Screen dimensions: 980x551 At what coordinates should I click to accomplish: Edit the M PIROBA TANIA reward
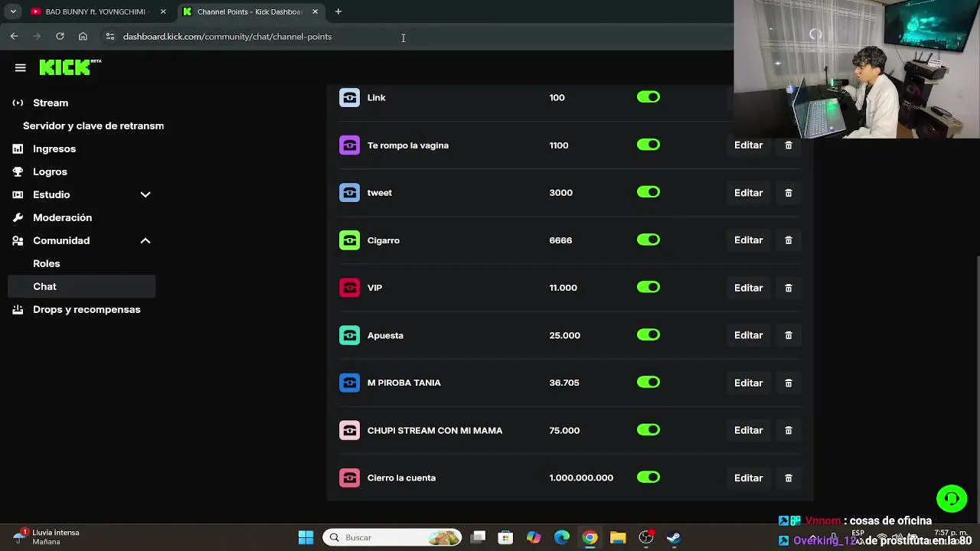tap(748, 383)
